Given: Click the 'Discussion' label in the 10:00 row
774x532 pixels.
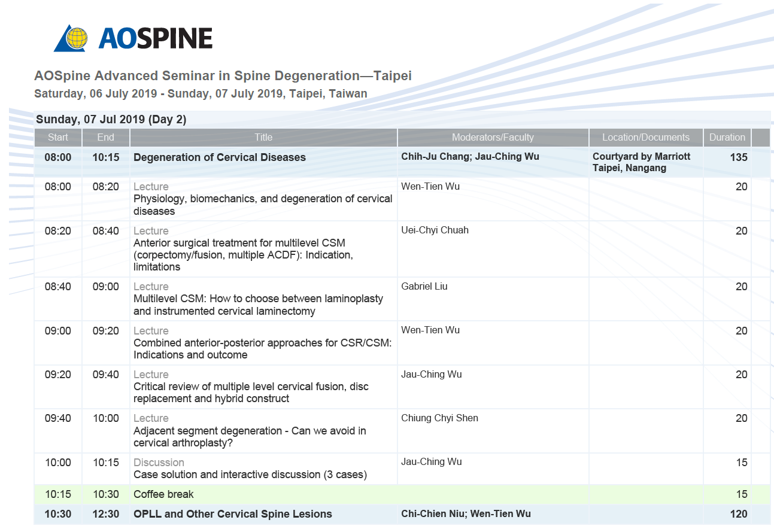Looking at the screenshot, I should [159, 463].
